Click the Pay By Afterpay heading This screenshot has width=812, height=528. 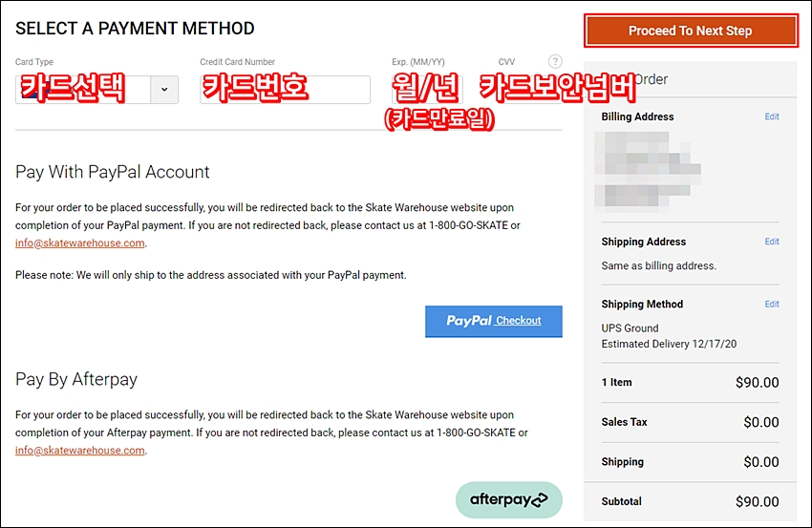click(x=76, y=379)
